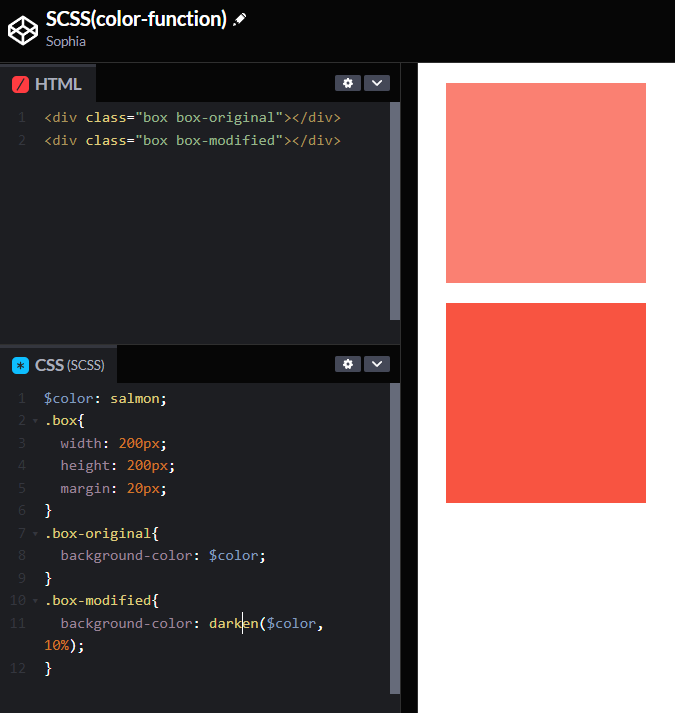Click the CodePen logo icon
The width and height of the screenshot is (675, 713).
[x=23, y=30]
